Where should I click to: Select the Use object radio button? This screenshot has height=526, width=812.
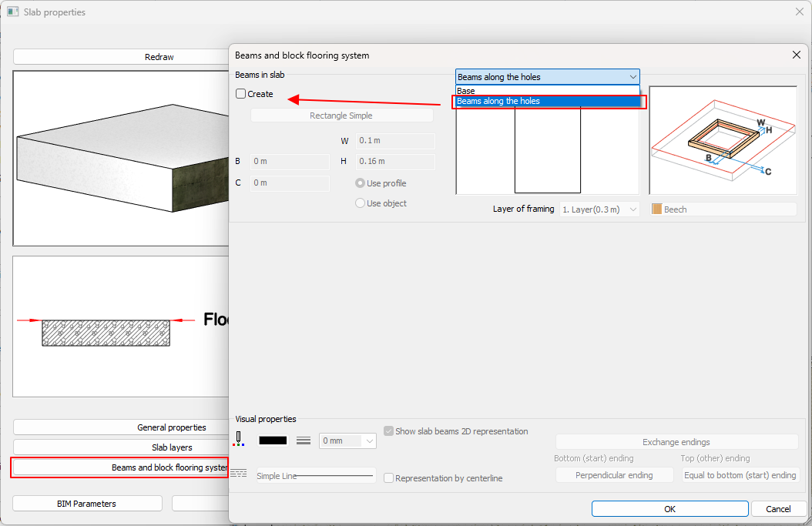click(x=360, y=203)
